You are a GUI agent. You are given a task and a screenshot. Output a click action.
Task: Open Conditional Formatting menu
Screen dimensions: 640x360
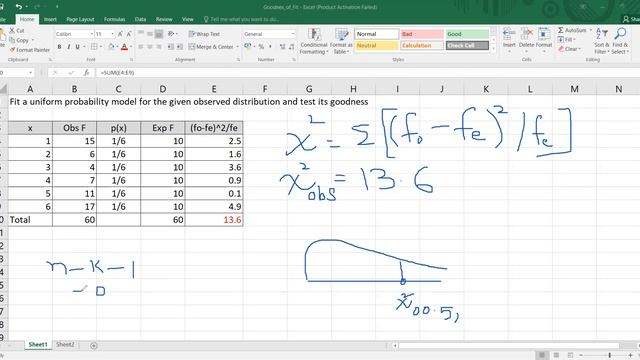[x=313, y=41]
